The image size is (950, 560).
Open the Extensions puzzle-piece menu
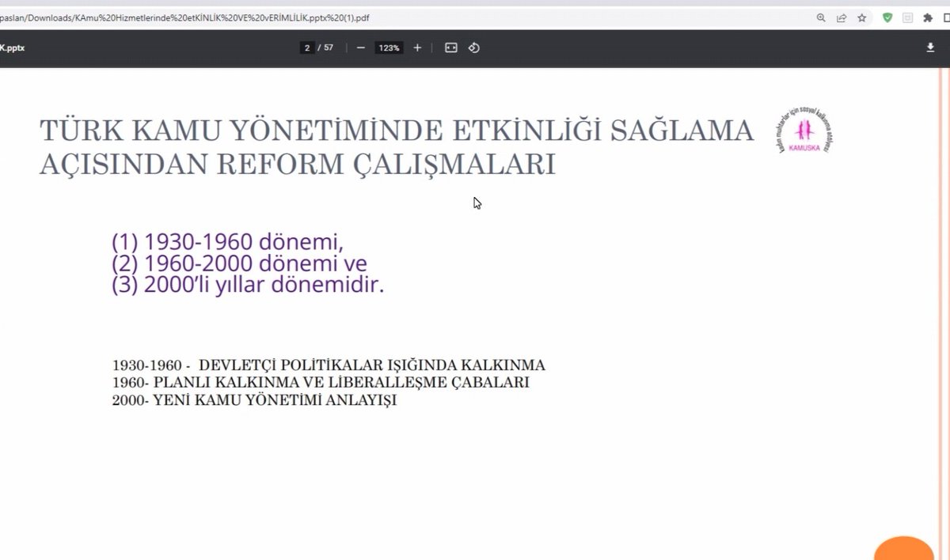(x=928, y=16)
